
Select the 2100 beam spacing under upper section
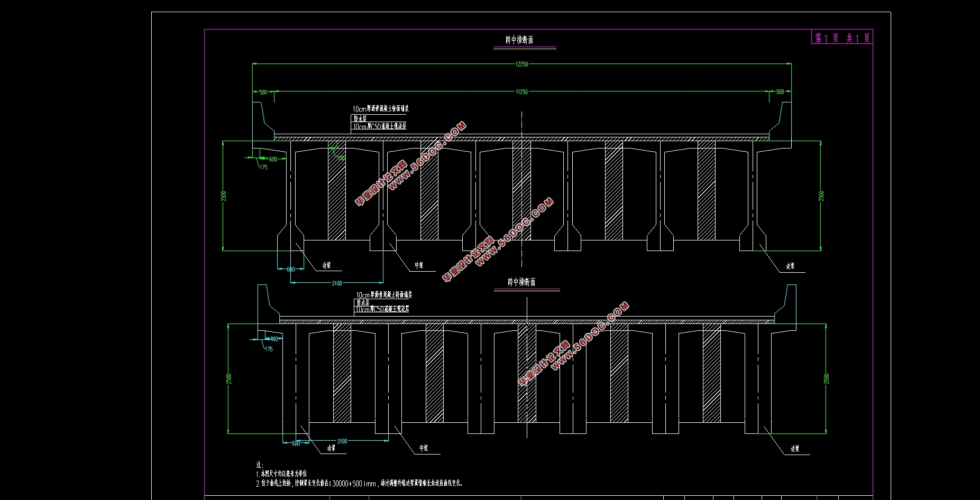(337, 283)
